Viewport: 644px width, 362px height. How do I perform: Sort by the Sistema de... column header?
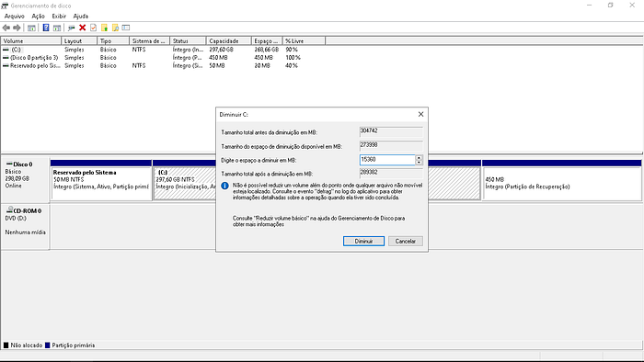click(149, 41)
